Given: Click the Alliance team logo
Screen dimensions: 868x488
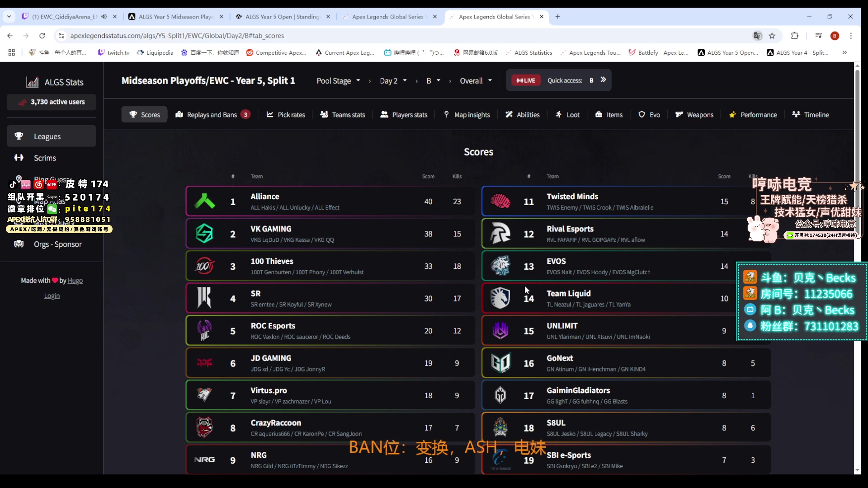Looking at the screenshot, I should 205,201.
